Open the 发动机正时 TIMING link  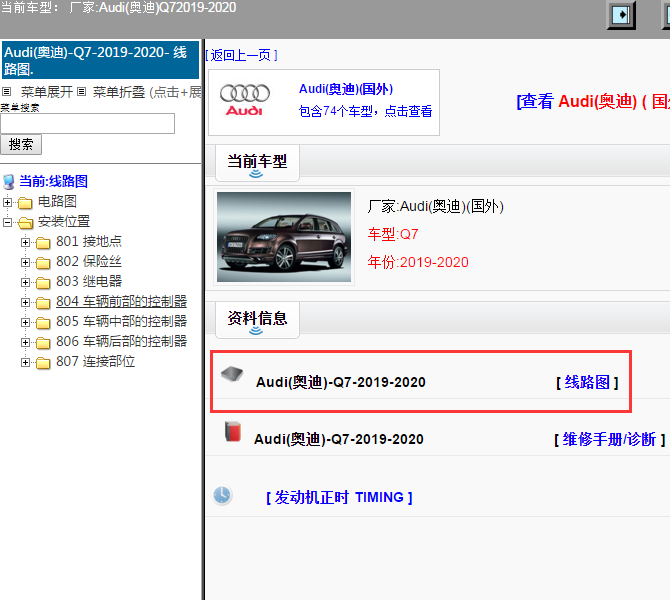pyautogui.click(x=339, y=497)
